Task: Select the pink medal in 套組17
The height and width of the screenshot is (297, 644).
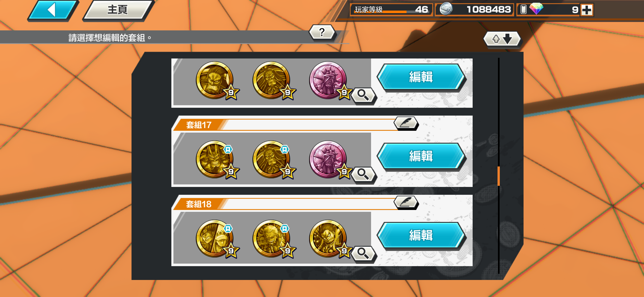Action: tap(328, 160)
